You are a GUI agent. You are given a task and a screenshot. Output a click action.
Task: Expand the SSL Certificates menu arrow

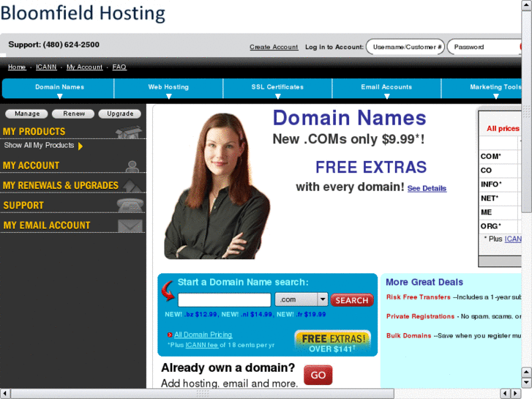pos(278,97)
